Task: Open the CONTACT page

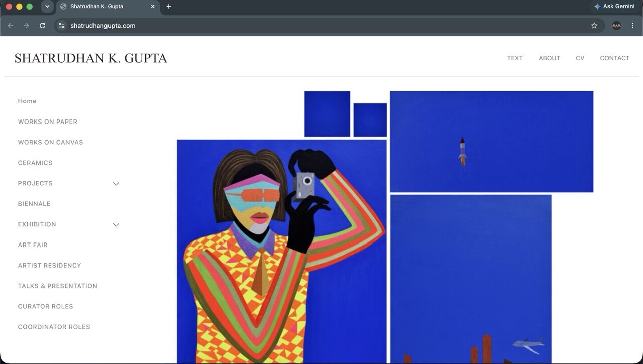Action: [x=614, y=58]
